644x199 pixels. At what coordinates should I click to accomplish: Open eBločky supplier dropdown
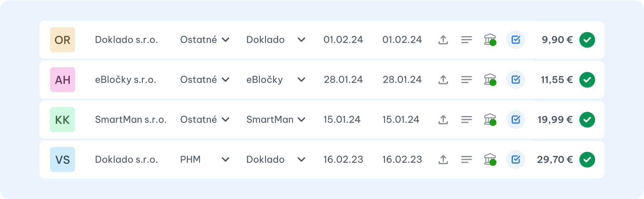click(276, 80)
